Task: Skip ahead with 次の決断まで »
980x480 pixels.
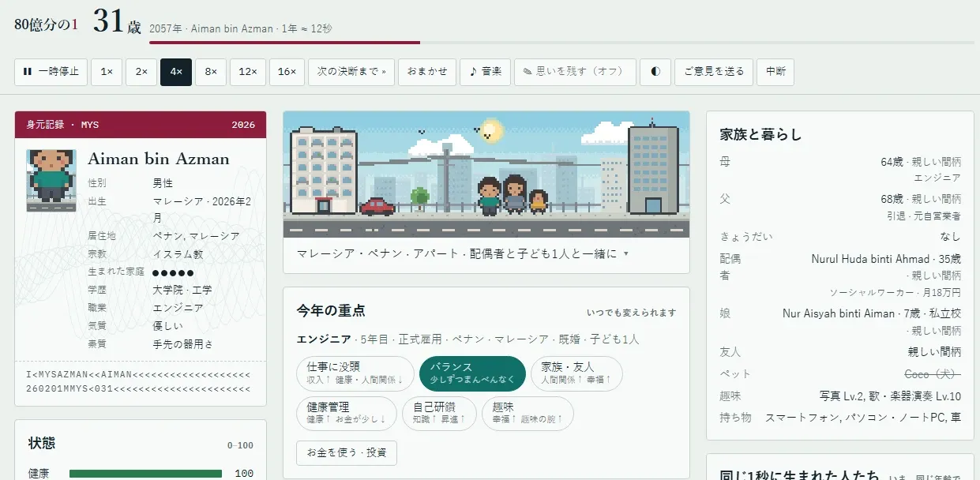Action: coord(351,72)
